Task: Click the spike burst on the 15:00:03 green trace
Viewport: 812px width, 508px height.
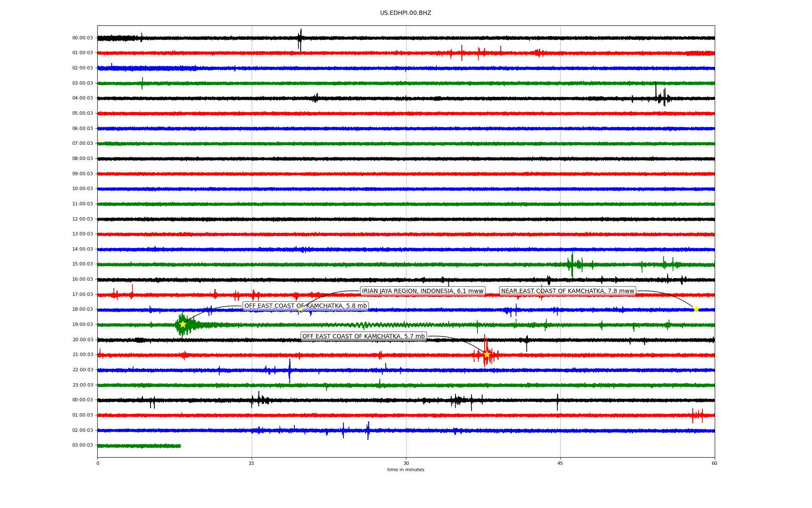Action: pyautogui.click(x=572, y=264)
